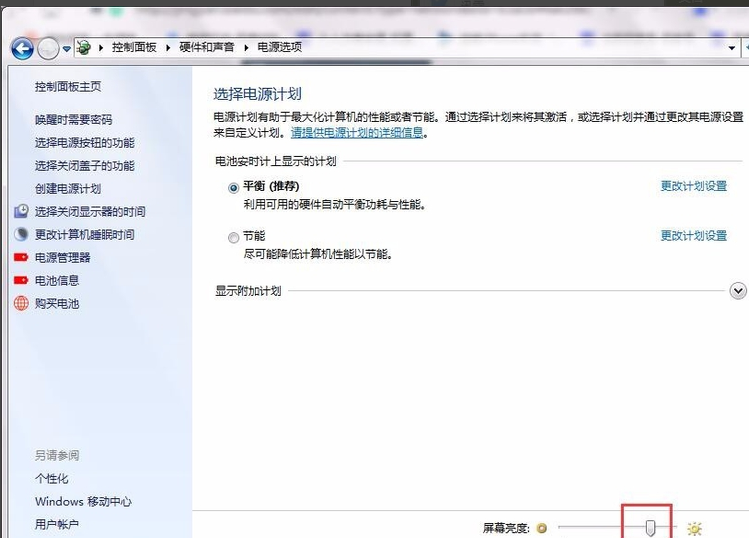This screenshot has height=538, width=749.
Task: Click the Back navigation arrow button
Action: [22, 47]
